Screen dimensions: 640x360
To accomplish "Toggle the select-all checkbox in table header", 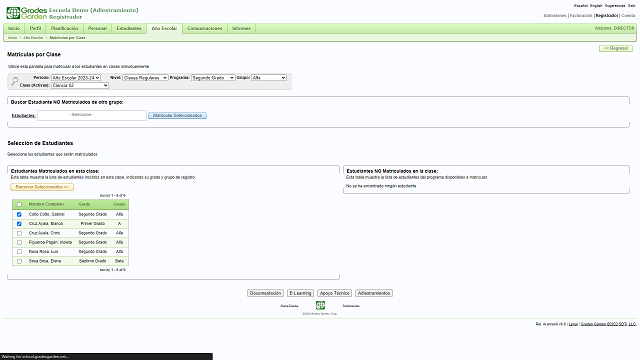I will tap(19, 204).
